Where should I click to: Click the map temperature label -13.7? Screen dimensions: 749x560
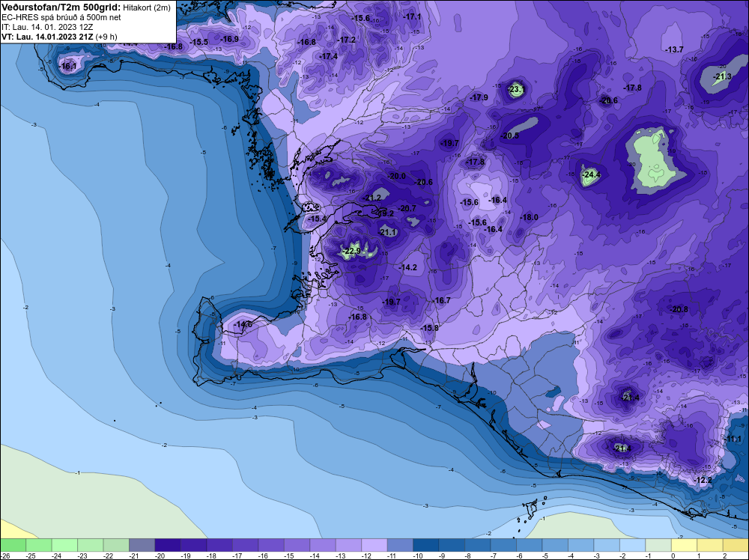click(675, 49)
